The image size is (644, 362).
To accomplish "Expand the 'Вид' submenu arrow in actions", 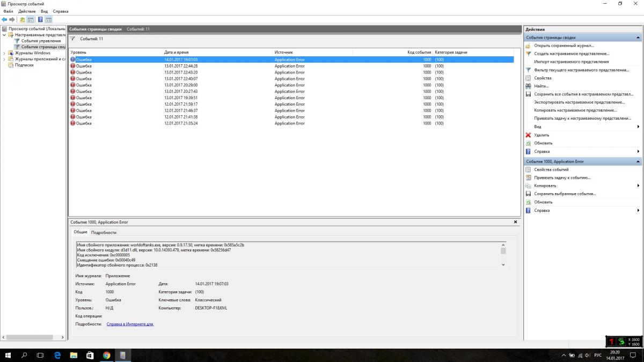I will click(x=638, y=127).
